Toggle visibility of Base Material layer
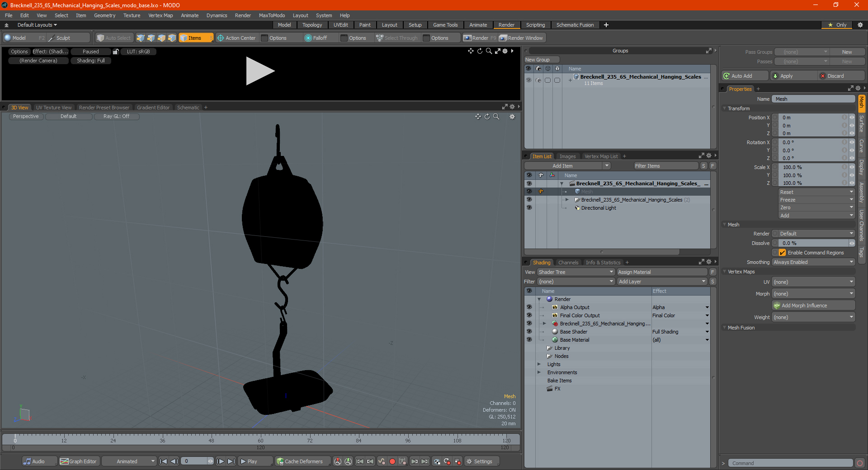Viewport: 868px width, 470px height. coord(529,340)
